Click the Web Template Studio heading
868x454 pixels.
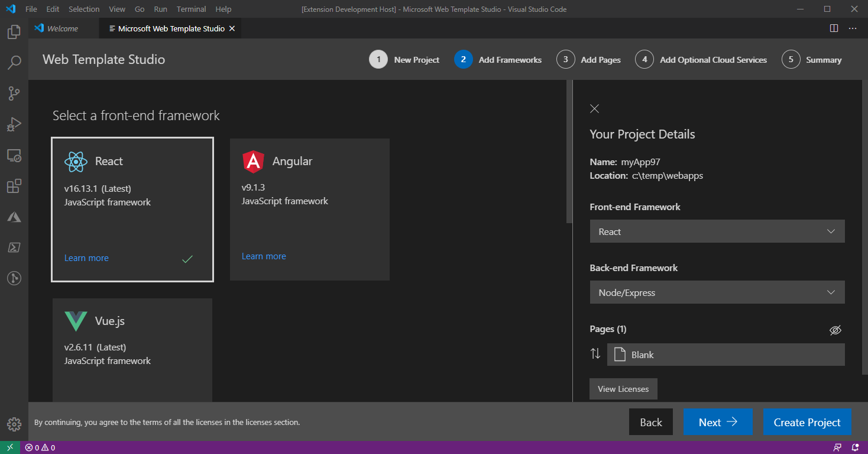click(104, 59)
